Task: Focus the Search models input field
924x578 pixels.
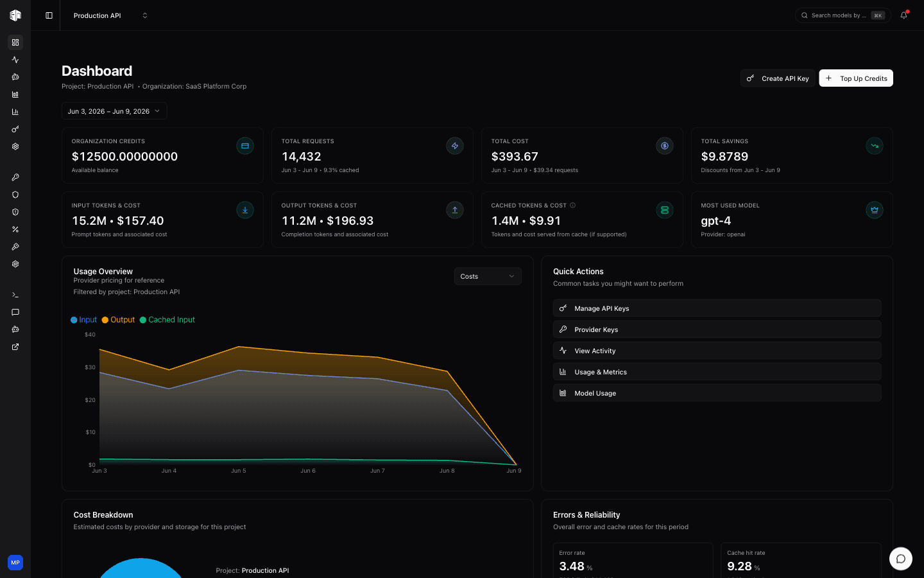Action: click(843, 15)
